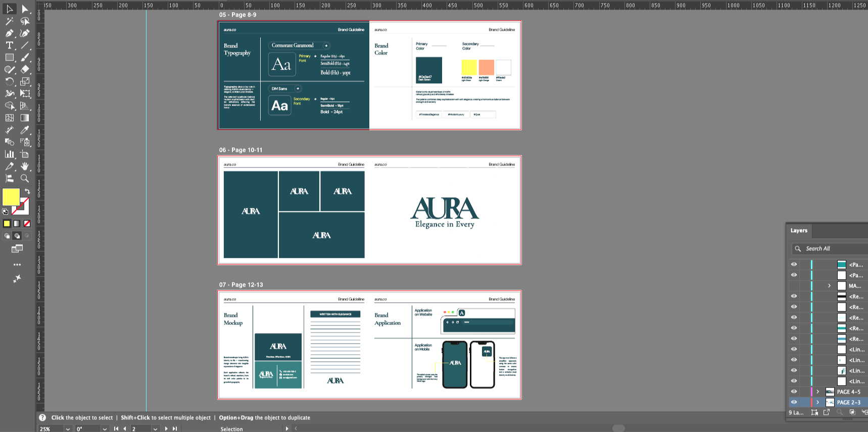Open the artboard number dropdown
This screenshot has height=432, width=868.
point(155,429)
